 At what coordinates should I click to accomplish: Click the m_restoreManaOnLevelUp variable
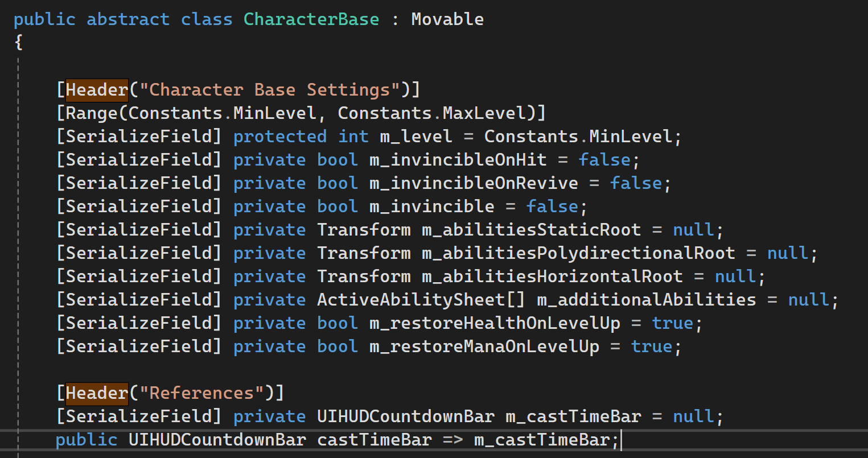[x=484, y=346]
